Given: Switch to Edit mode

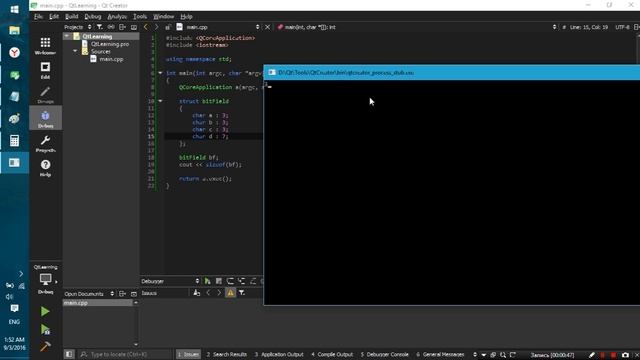Looking at the screenshot, I should [x=45, y=70].
